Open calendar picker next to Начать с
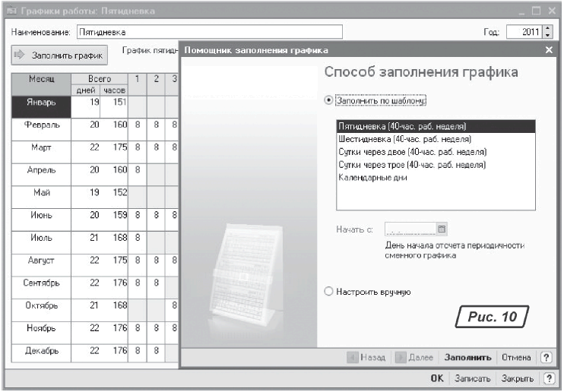 [441, 227]
